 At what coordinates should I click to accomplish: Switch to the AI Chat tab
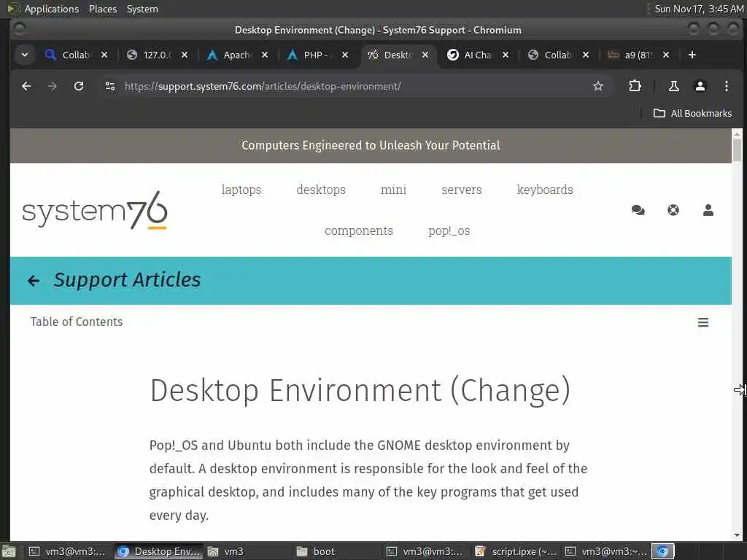[477, 55]
